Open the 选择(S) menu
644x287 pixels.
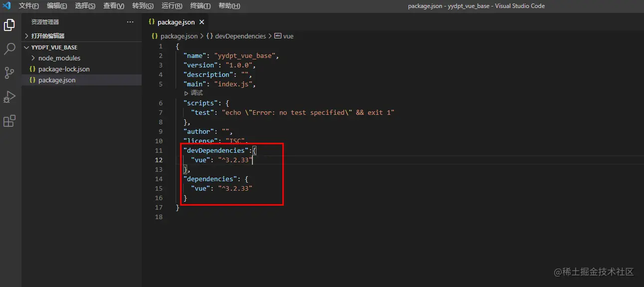pos(85,6)
